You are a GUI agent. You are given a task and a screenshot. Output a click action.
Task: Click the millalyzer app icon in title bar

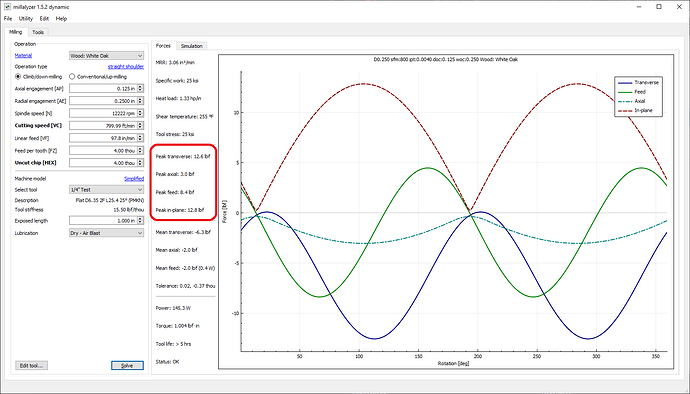coord(7,7)
